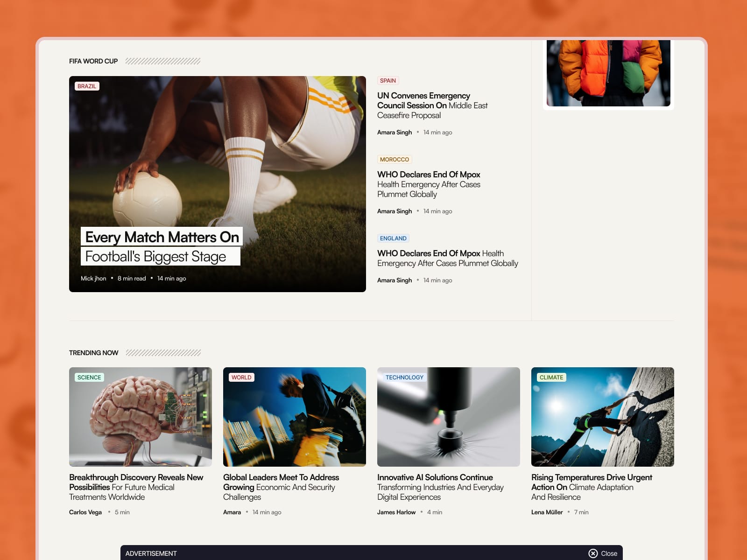Close the advertisement banner via Close text
The image size is (747, 560).
tap(609, 553)
